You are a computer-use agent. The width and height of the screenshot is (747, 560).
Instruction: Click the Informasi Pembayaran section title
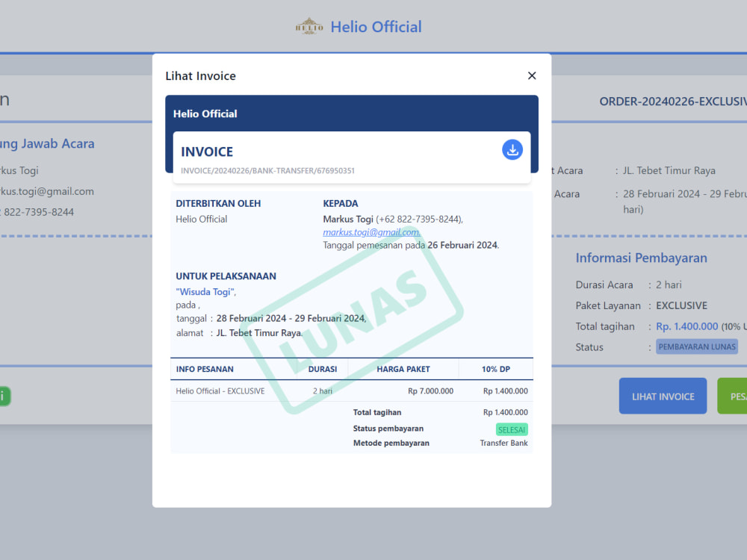[x=642, y=258]
